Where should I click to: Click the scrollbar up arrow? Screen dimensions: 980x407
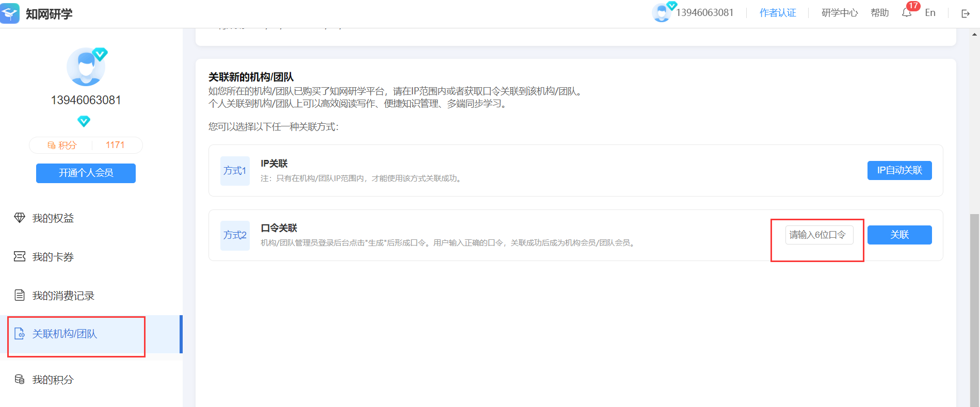click(x=975, y=34)
